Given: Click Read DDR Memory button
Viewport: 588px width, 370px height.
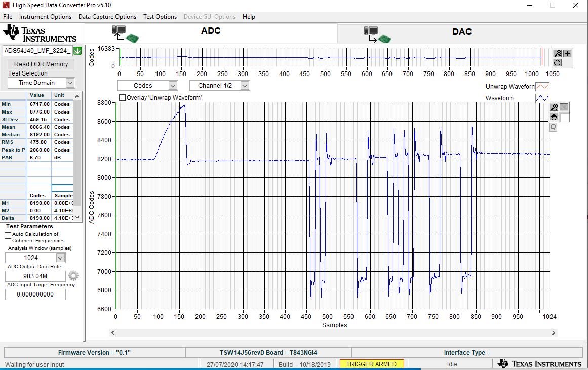Looking at the screenshot, I should click(41, 64).
